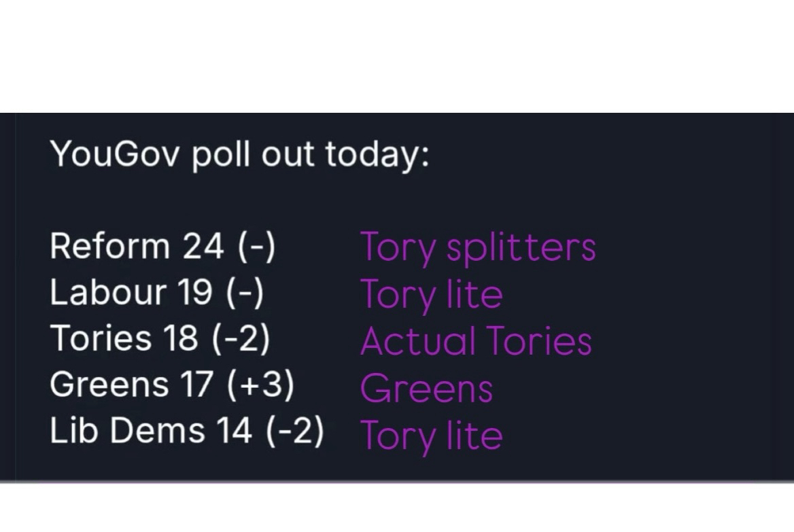
Task: Click the "Tory lite" label beside Lib Dems
Action: tap(431, 435)
